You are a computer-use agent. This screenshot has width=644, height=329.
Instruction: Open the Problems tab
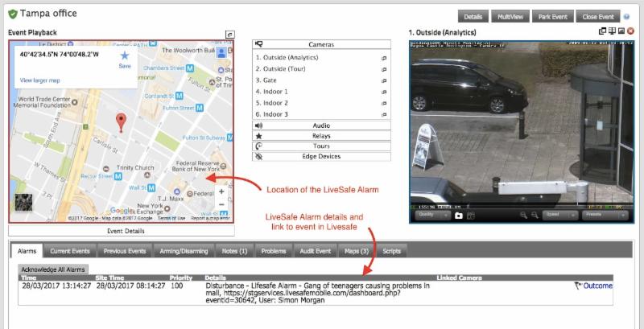pos(274,251)
